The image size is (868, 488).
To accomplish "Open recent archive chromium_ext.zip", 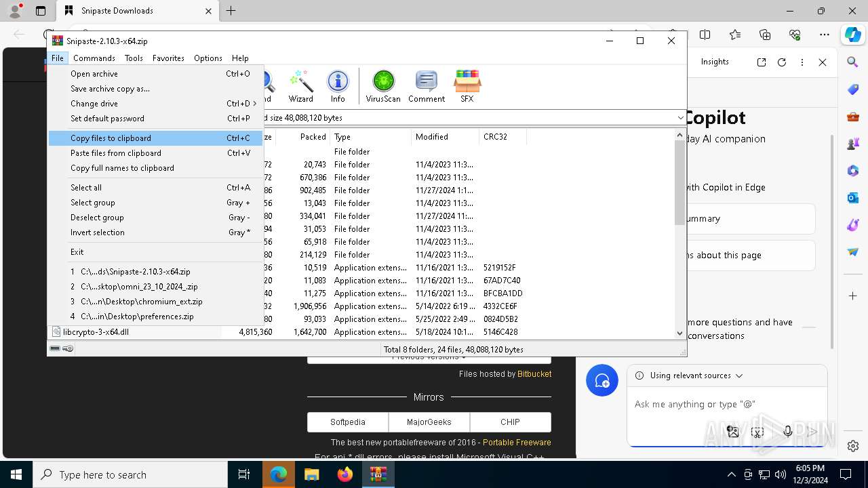I will click(156, 302).
